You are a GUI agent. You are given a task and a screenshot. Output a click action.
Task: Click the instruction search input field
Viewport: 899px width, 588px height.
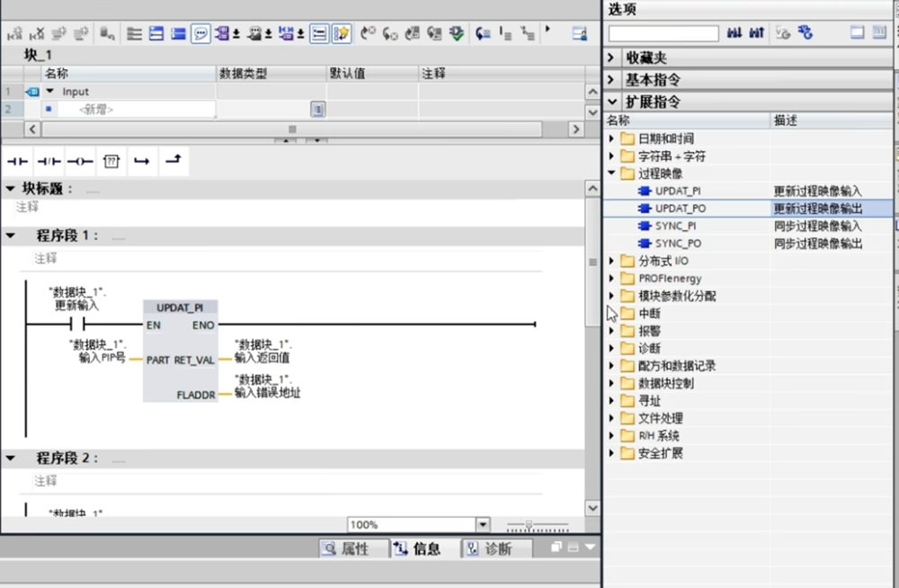[x=663, y=33]
